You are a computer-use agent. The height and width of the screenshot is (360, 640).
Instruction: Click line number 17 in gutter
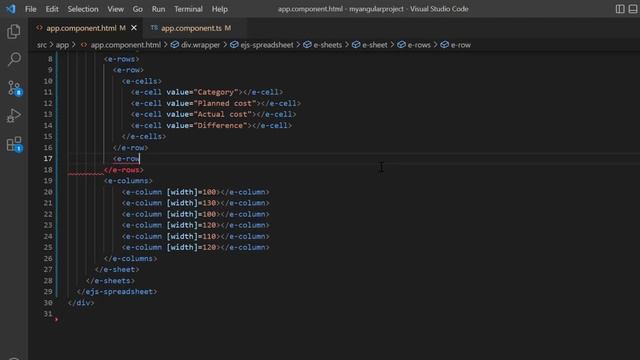48,159
